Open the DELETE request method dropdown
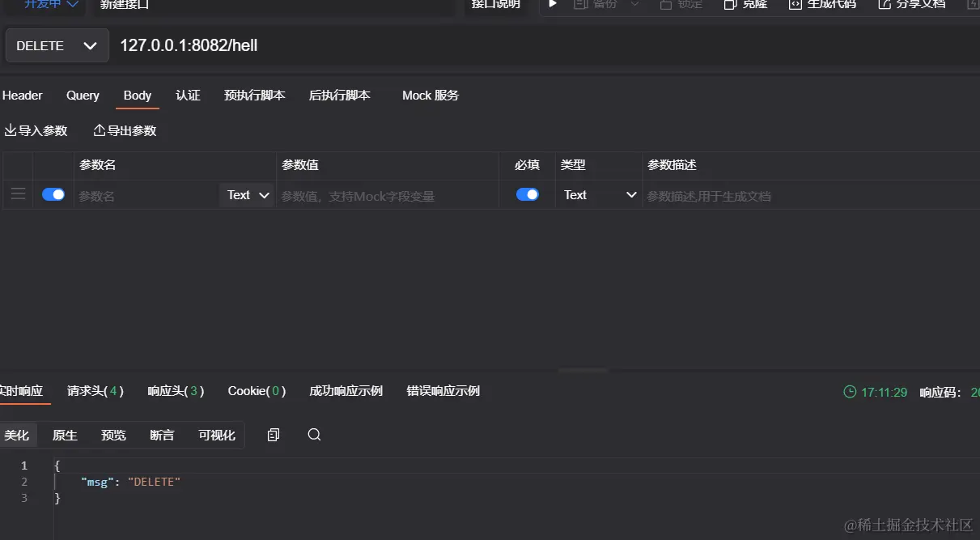This screenshot has height=540, width=980. pyautogui.click(x=57, y=46)
